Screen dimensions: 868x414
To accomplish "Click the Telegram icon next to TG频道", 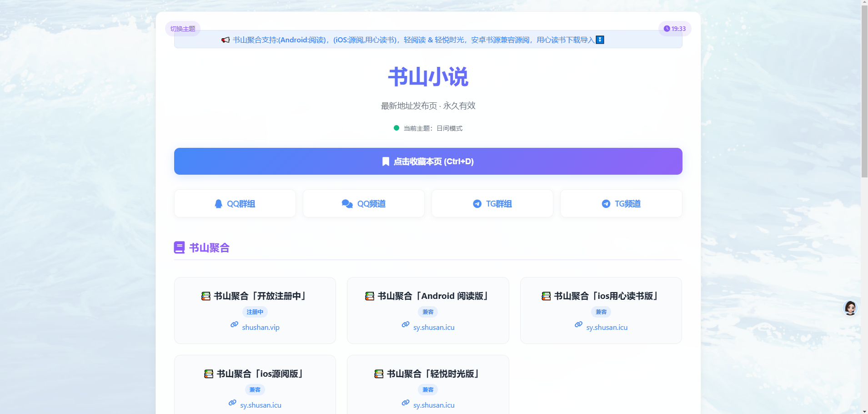I will (x=606, y=204).
